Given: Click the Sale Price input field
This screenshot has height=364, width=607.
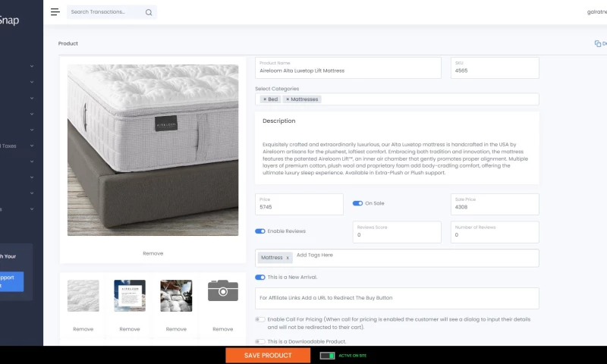Looking at the screenshot, I should (x=495, y=207).
